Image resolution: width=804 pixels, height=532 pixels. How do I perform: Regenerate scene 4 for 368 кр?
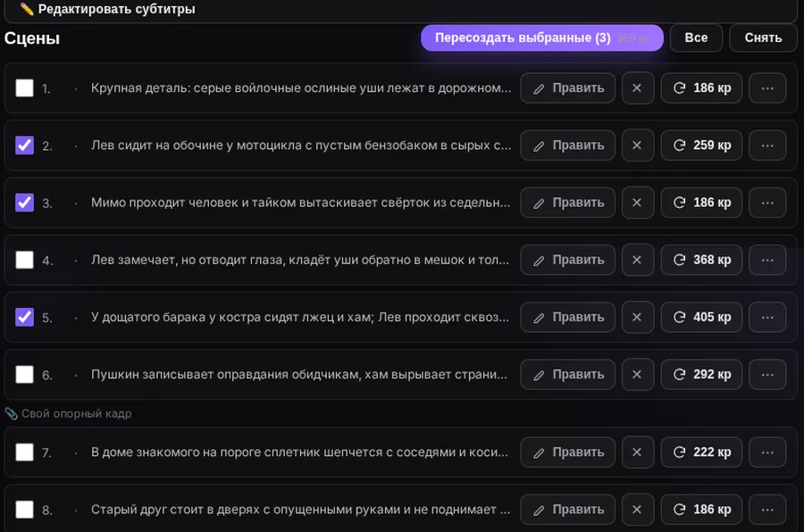point(701,260)
